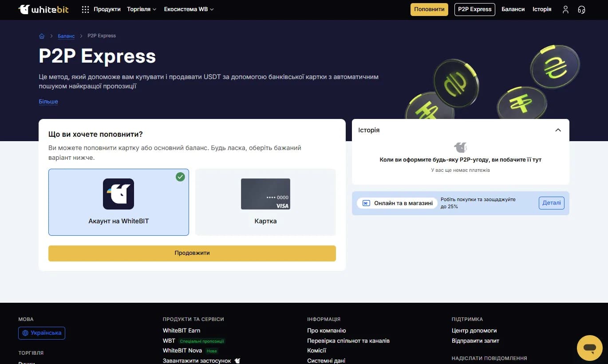The image size is (608, 364).
Task: Collapse the Історія panel chevron
Action: [558, 130]
